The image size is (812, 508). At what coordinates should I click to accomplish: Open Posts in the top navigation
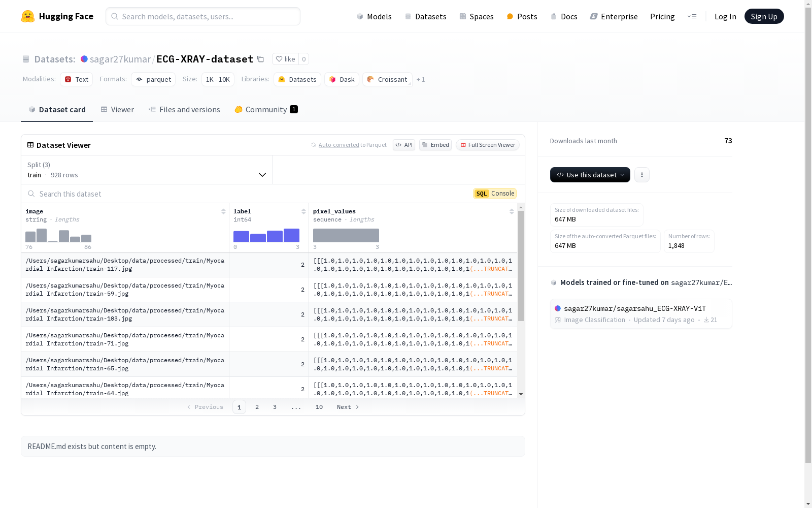(x=522, y=16)
